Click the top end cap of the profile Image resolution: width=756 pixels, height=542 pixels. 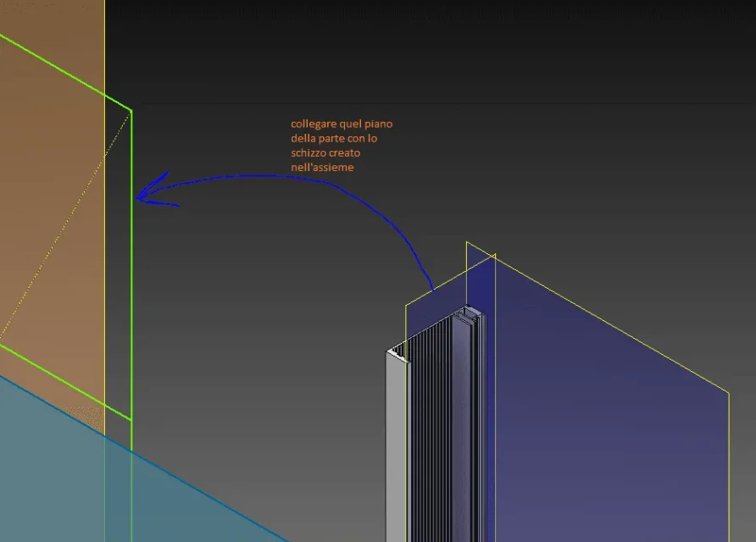(469, 313)
